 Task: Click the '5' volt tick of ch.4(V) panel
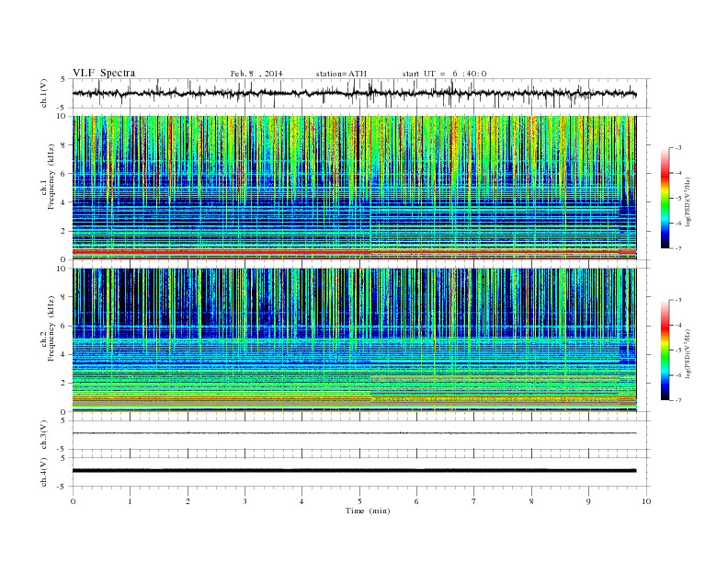(63, 458)
